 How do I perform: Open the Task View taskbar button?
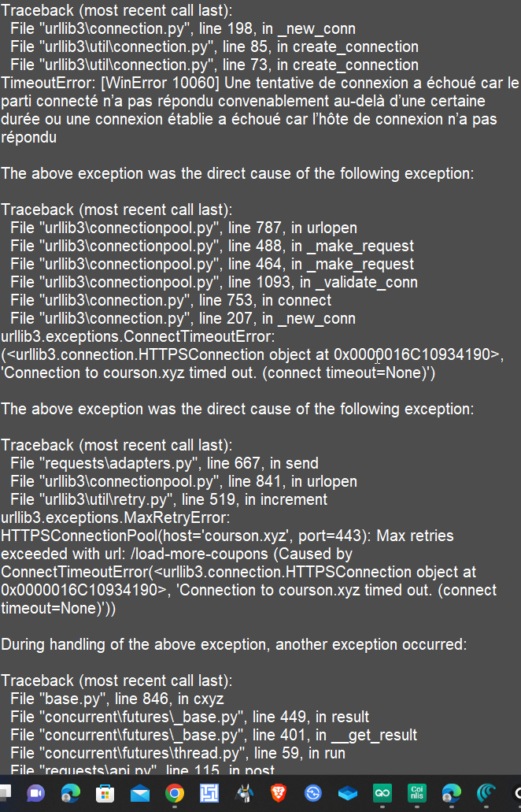[3, 792]
